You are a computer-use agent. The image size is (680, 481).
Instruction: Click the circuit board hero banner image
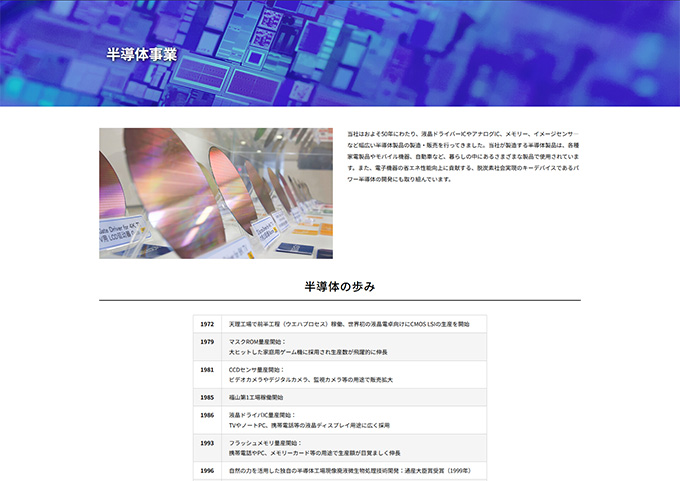tap(450, 50)
